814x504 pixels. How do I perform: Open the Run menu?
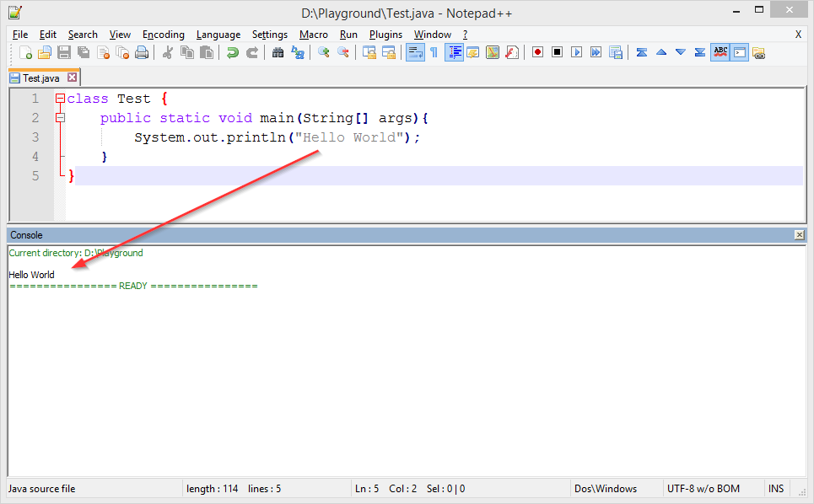click(x=348, y=35)
